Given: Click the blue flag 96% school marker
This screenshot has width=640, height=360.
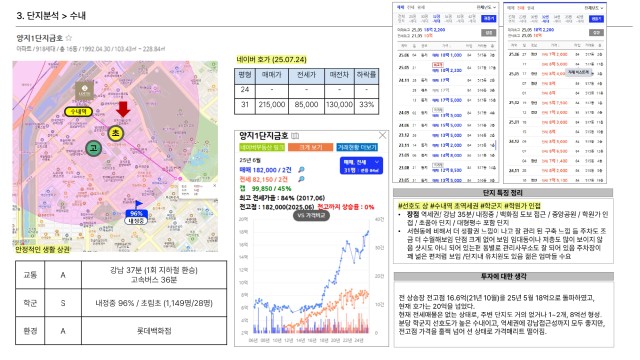Looking at the screenshot, I should click(136, 212).
